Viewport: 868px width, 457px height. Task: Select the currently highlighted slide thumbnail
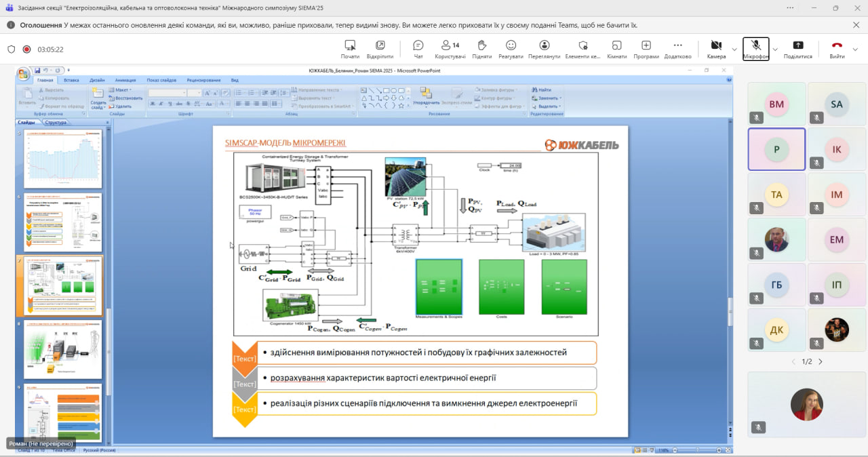point(63,285)
